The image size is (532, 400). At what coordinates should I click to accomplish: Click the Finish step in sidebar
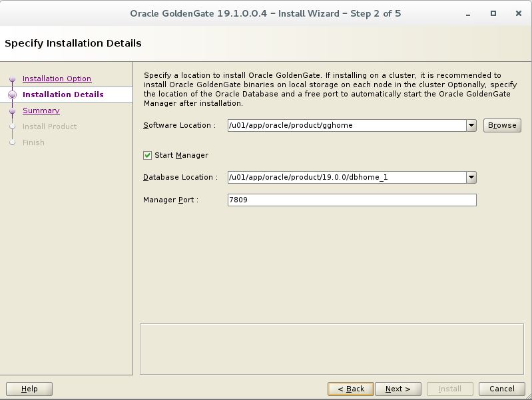[33, 142]
